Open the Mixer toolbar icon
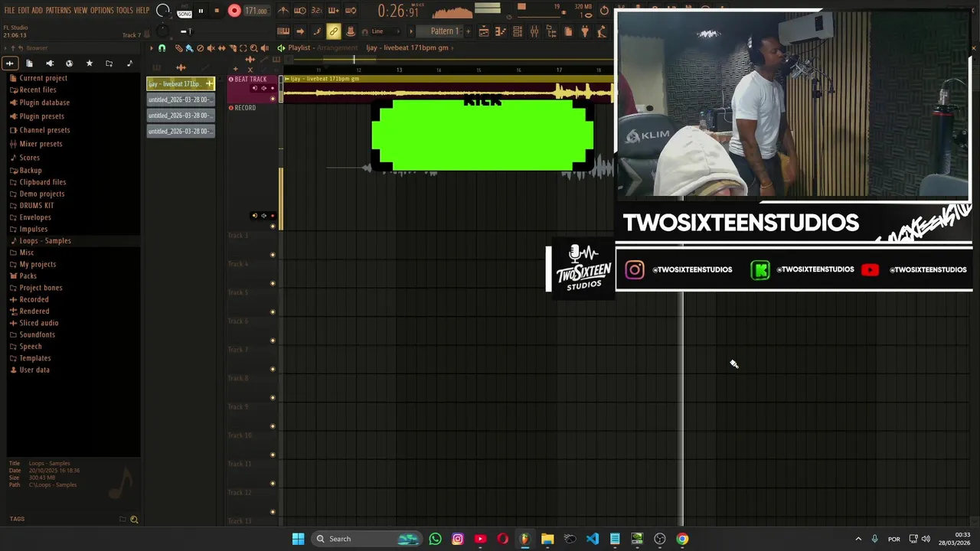The image size is (980, 551). (534, 31)
